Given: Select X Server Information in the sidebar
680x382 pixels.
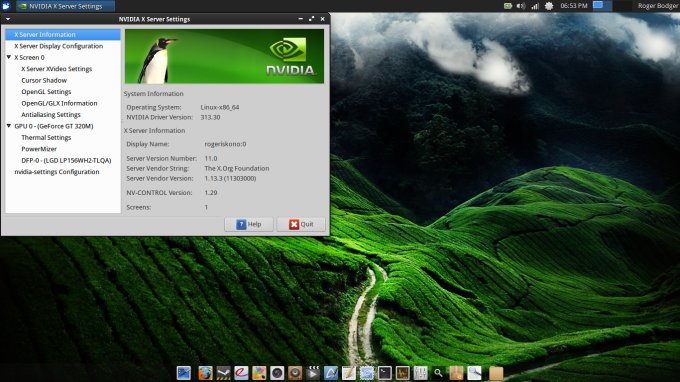Looking at the screenshot, I should point(63,35).
